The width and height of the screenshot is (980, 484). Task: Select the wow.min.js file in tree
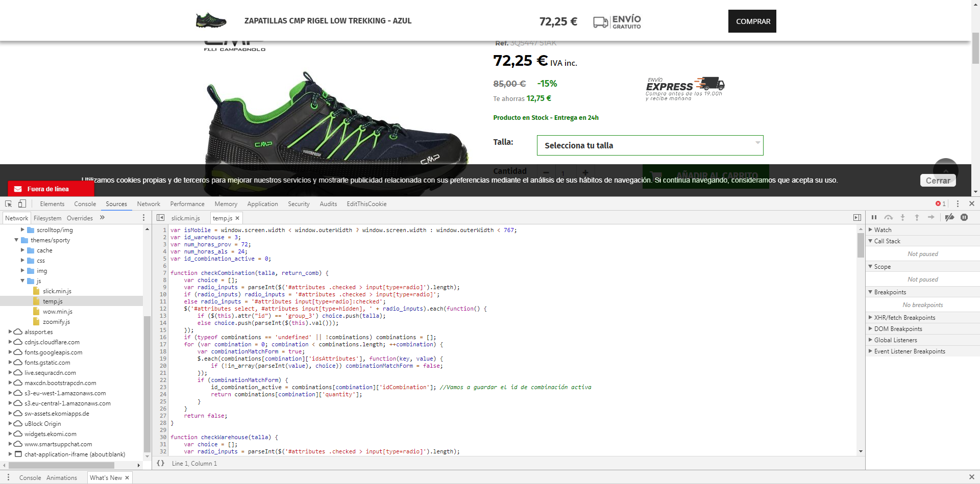[x=58, y=312]
